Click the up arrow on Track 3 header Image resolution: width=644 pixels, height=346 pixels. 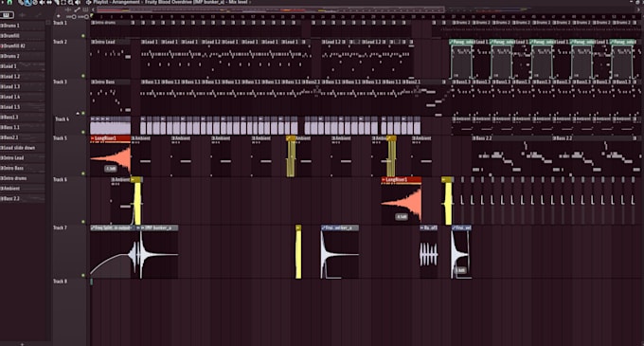(x=78, y=113)
